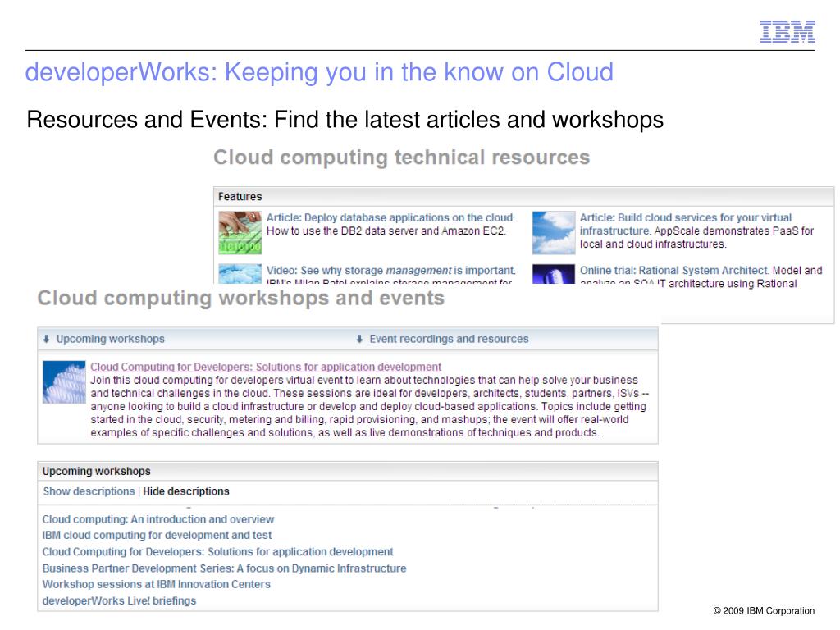
Task: Click Show descriptions
Action: click(89, 491)
